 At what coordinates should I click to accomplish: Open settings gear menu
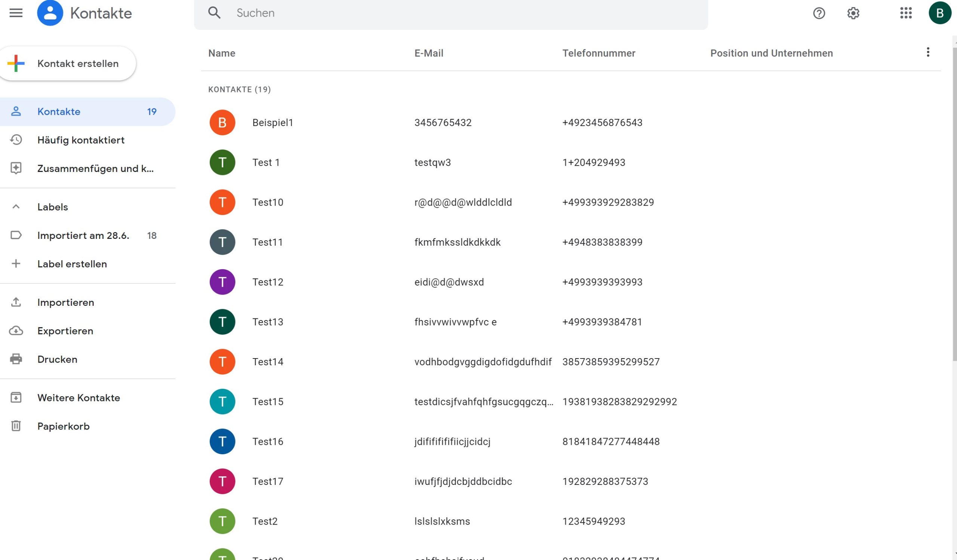(853, 13)
